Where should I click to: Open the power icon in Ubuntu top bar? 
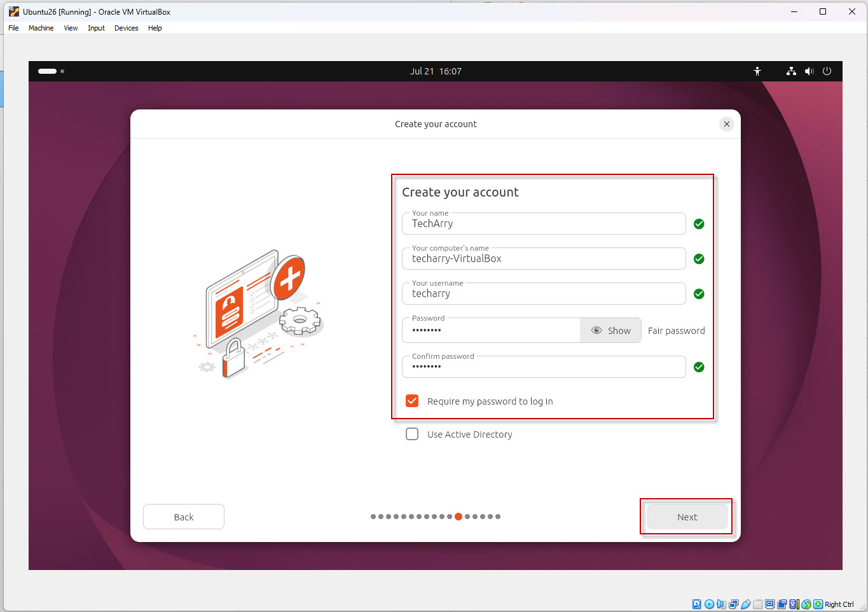(x=827, y=71)
